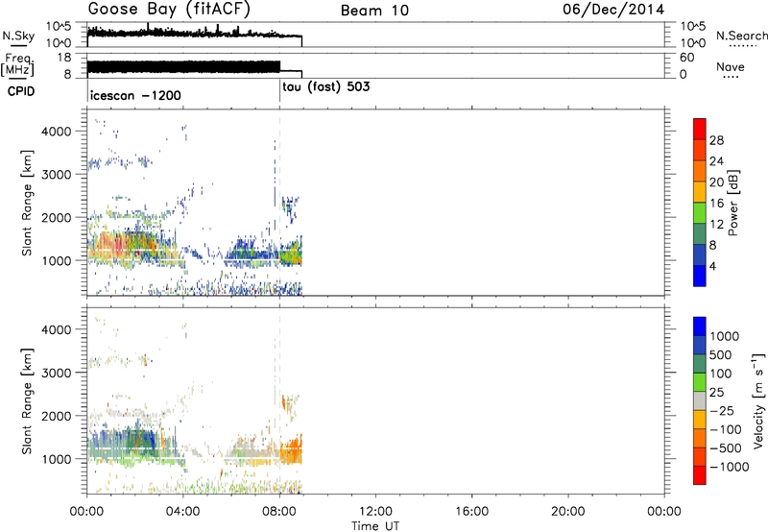Click the '12:00' time axis label
Viewport: 768px width, 532px height.
(x=375, y=512)
